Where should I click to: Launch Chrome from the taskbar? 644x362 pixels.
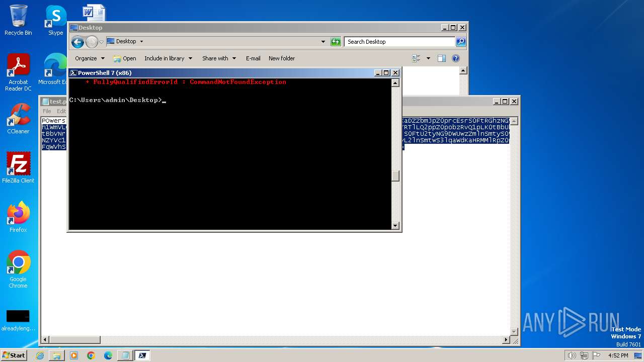click(91, 355)
